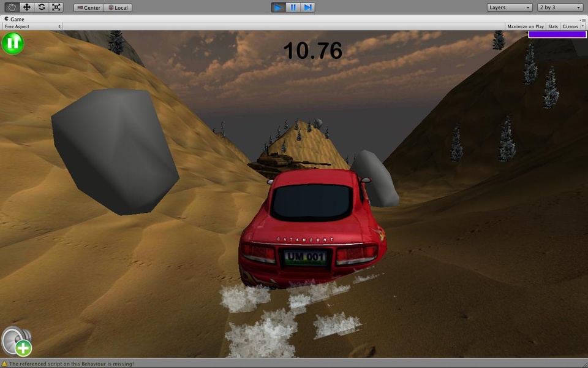This screenshot has height=368, width=588.
Task: Open the 2 by 3 layout dropdown
Action: 560,7
